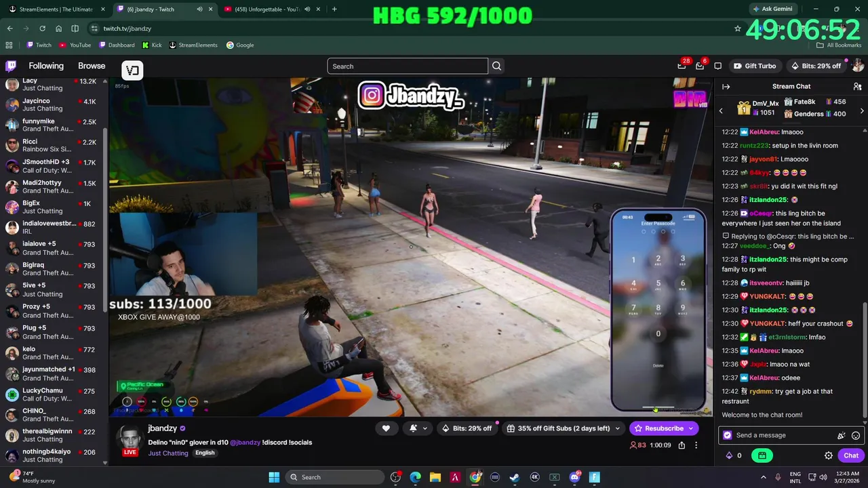This screenshot has height=488, width=868.
Task: Click the search magnifier button
Action: (x=497, y=66)
